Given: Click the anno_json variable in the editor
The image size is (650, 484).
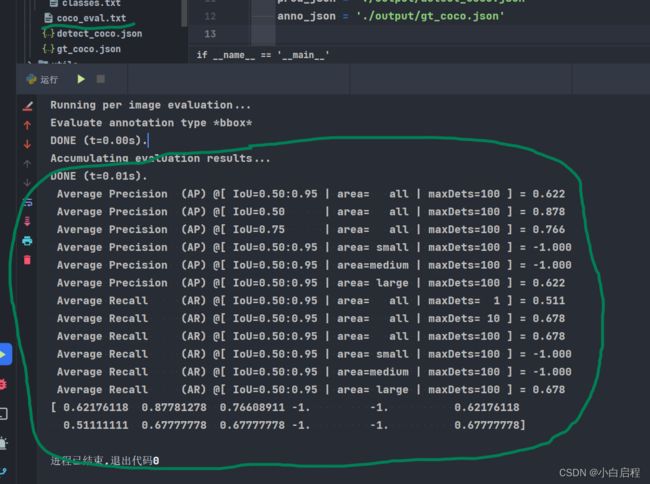Looking at the screenshot, I should (x=306, y=16).
